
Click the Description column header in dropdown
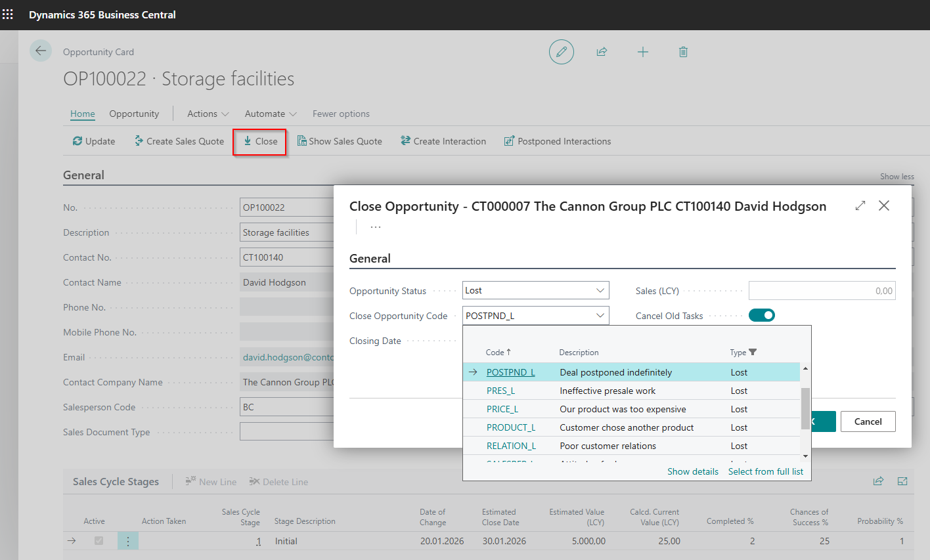[x=579, y=353]
